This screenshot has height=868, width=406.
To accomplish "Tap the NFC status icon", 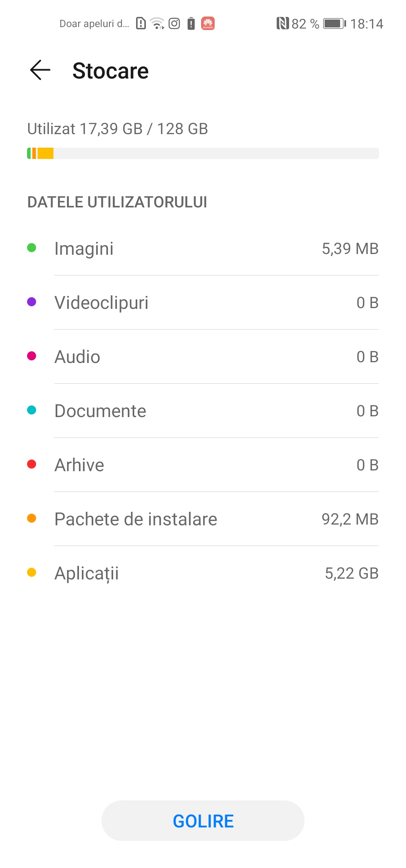I will click(282, 24).
